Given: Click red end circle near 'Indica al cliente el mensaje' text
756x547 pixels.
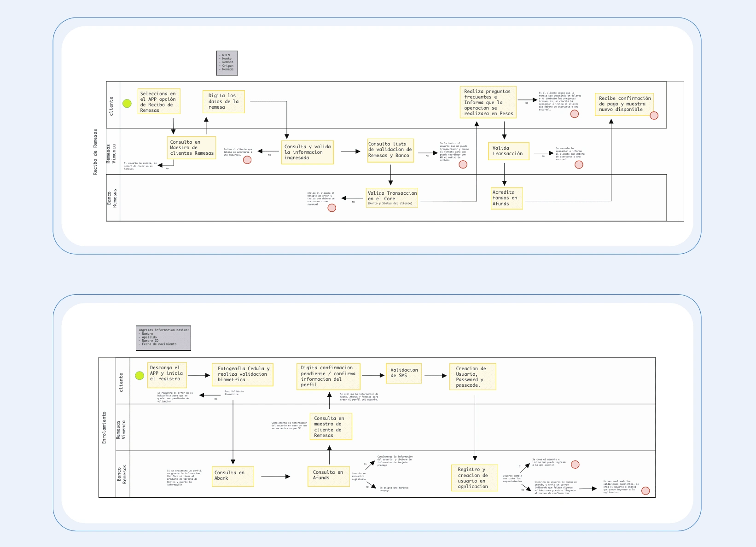Looking at the screenshot, I should click(x=331, y=208).
